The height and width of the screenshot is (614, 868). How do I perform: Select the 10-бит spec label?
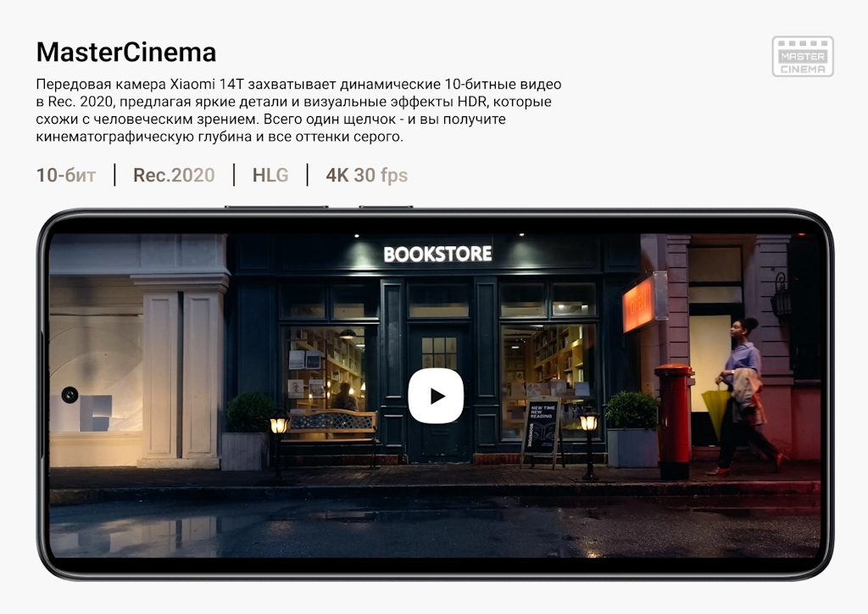tap(66, 175)
